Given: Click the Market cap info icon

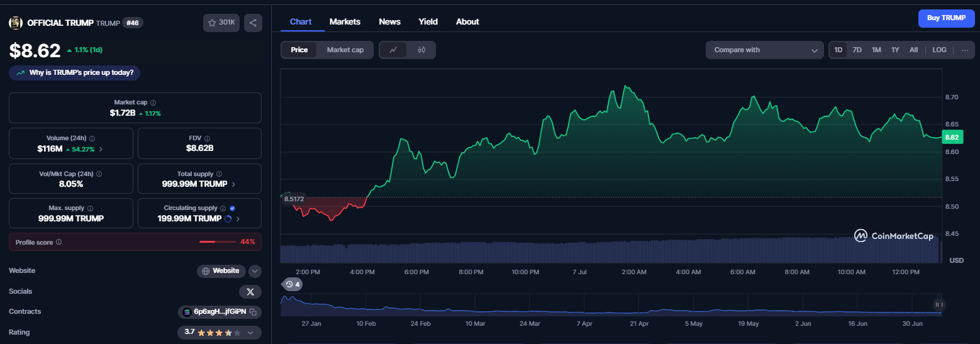Looking at the screenshot, I should 153,103.
